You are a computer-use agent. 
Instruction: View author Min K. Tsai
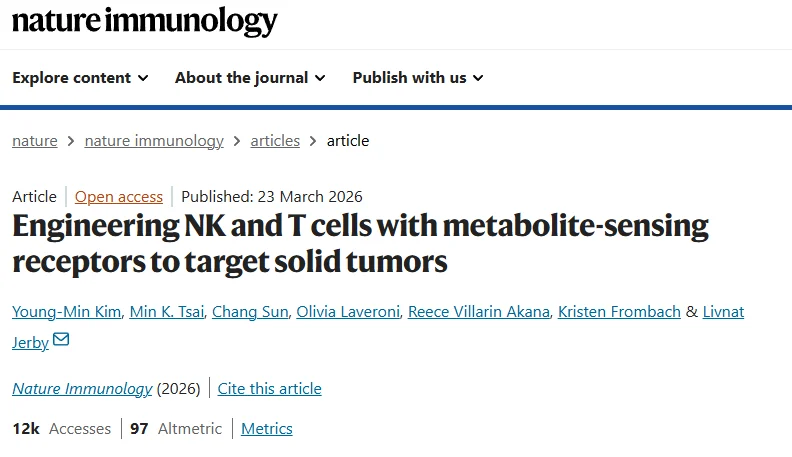click(x=166, y=312)
